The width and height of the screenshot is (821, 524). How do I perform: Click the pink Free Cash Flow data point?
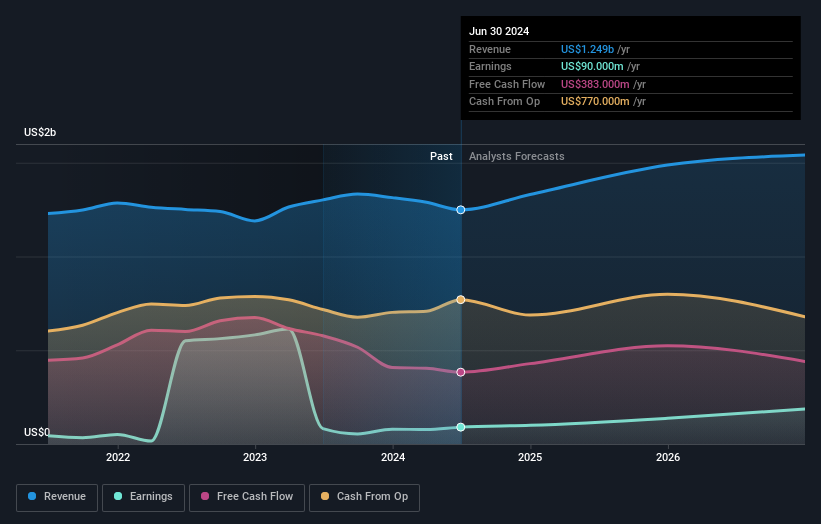[461, 372]
